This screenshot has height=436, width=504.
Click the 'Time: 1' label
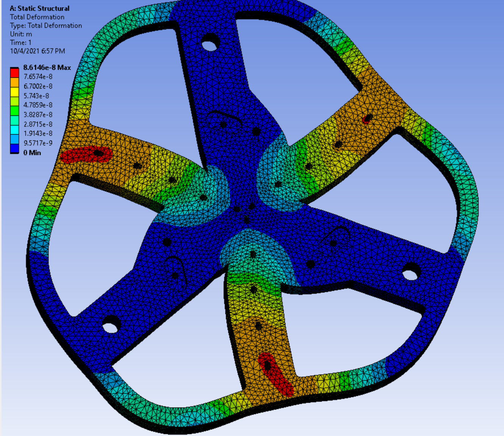pos(21,42)
